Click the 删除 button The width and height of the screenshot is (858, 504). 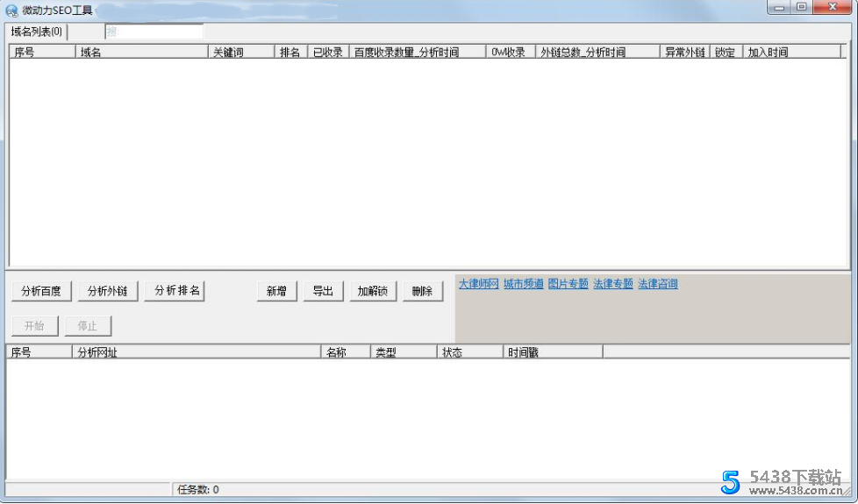423,291
